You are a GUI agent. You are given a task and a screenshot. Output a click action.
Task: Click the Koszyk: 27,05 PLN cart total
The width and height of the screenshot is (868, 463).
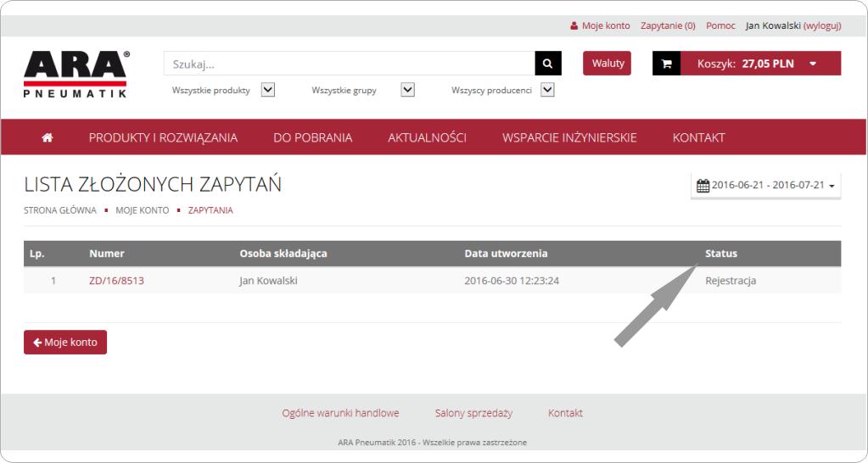click(x=746, y=64)
